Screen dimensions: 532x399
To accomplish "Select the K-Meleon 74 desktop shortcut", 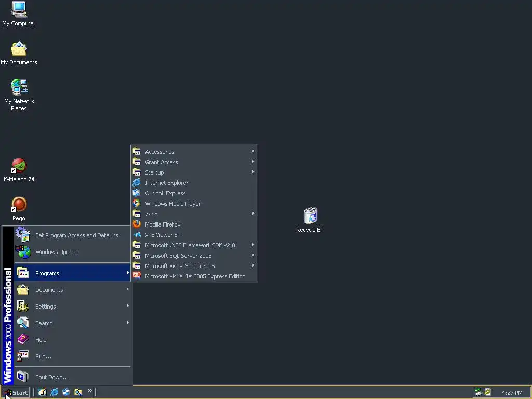I will (19, 170).
